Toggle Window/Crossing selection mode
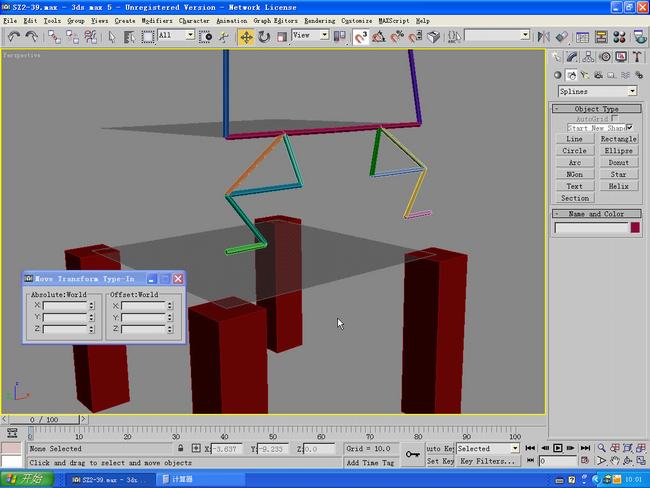The width and height of the screenshot is (650, 488). click(x=206, y=37)
